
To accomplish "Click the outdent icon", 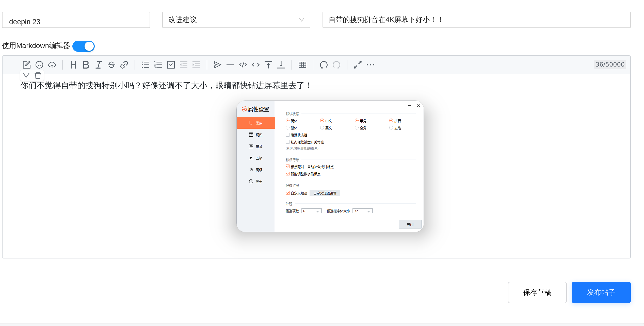I will 184,65.
